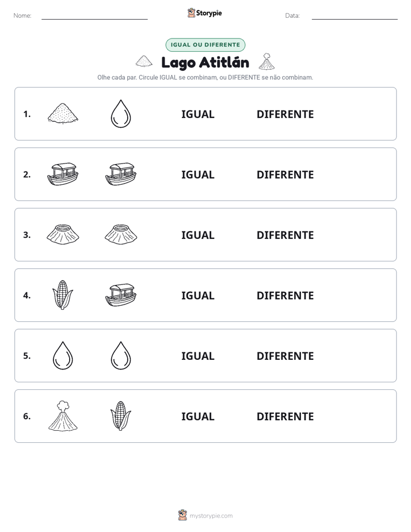Click the left boat icon in row 2
The image size is (411, 532).
coord(63,174)
